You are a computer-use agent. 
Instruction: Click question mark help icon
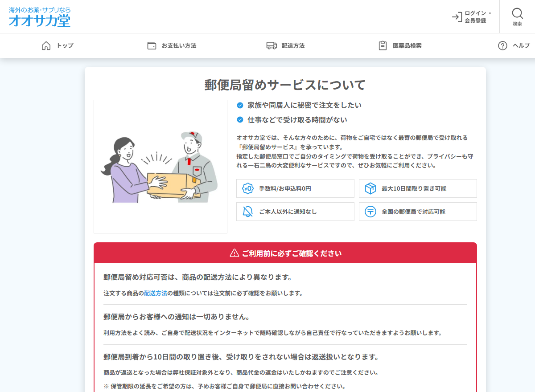(502, 45)
